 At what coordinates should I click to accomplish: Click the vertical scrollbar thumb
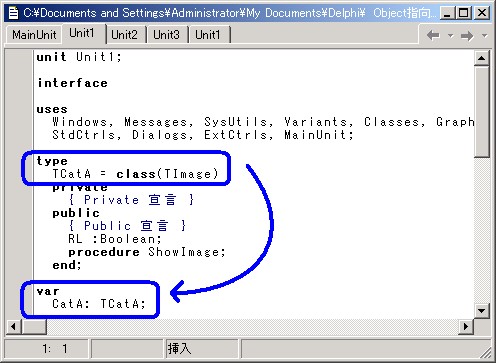pos(481,111)
